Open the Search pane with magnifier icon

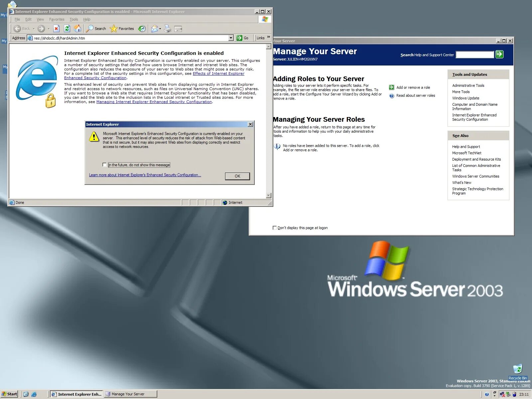pos(90,29)
